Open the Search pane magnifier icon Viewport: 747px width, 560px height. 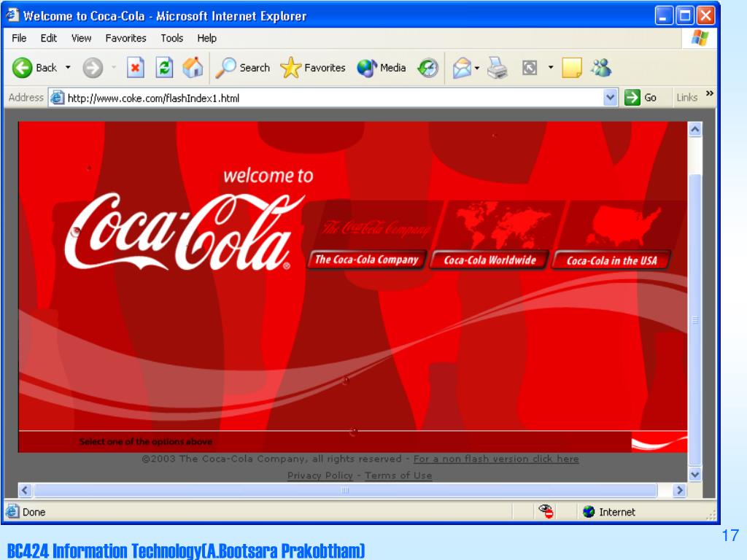pos(226,68)
